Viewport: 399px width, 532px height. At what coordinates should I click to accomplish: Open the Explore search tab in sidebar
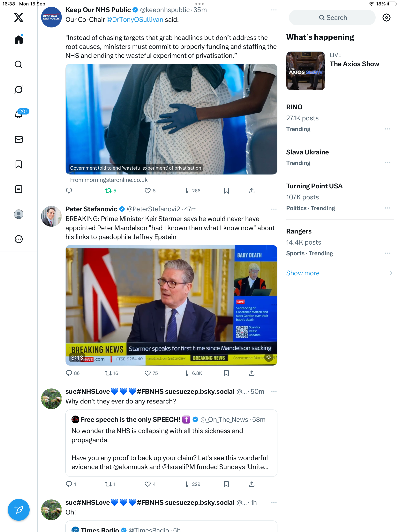pos(19,64)
